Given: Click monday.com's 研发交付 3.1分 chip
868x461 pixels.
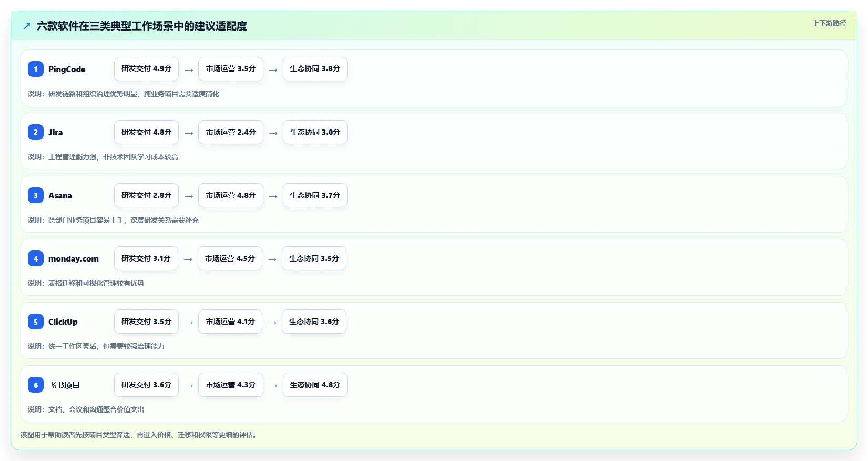Looking at the screenshot, I should tap(146, 258).
